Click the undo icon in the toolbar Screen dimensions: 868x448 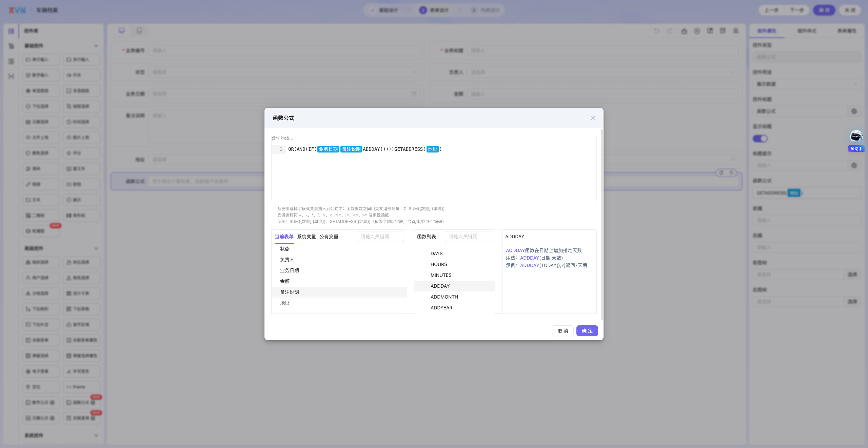[657, 31]
